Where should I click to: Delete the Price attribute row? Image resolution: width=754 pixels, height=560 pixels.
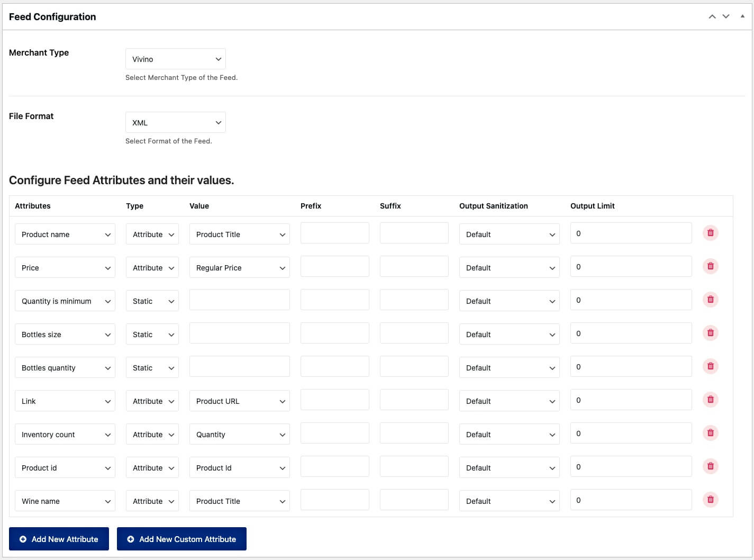(x=710, y=266)
